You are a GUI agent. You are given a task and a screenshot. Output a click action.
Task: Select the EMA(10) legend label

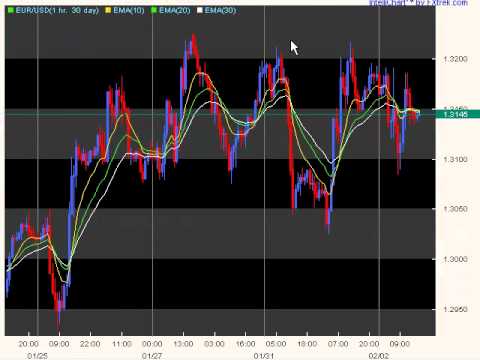[129, 10]
